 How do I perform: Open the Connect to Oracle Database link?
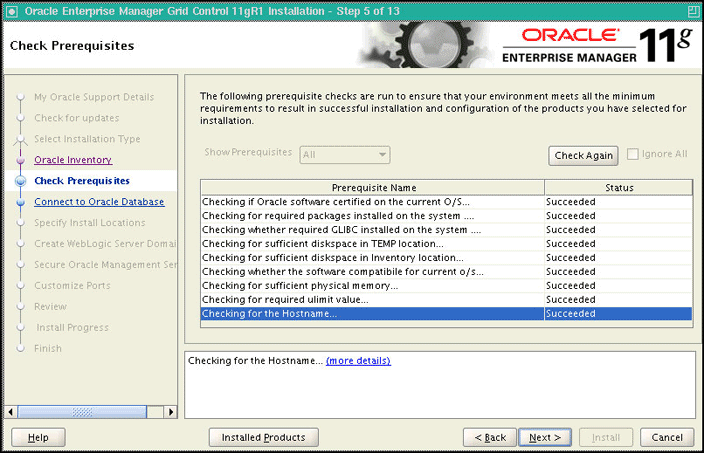[99, 202]
